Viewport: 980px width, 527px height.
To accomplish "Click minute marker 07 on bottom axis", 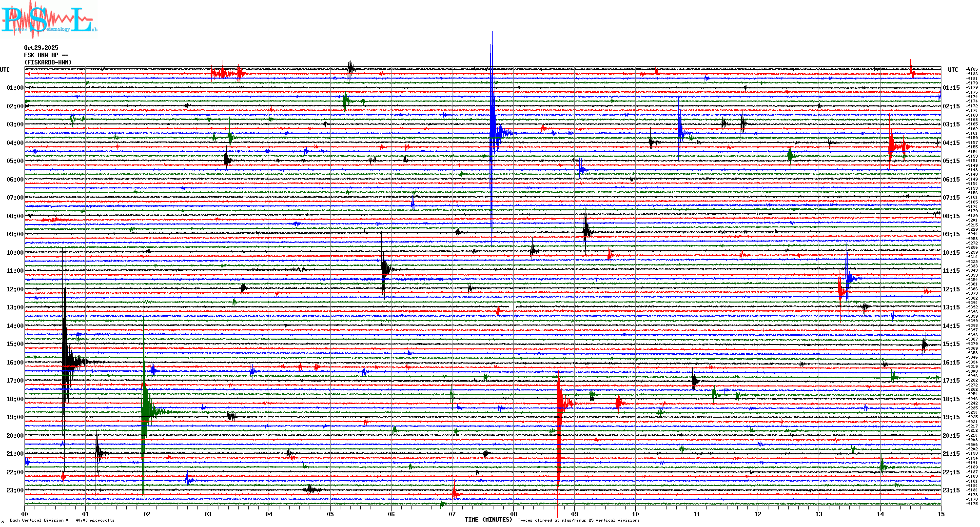I will coord(452,514).
